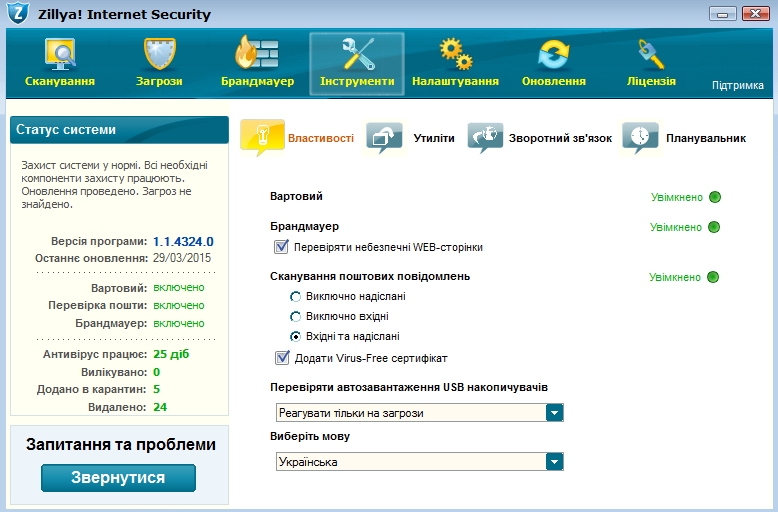Switch to the Зворотний зв'язок tab

pos(539,138)
